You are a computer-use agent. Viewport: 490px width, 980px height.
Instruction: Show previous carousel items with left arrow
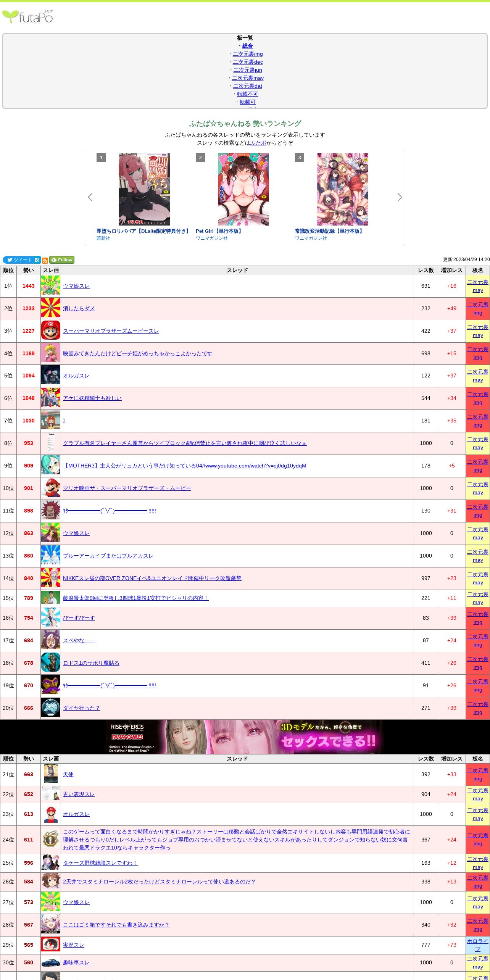(x=90, y=197)
